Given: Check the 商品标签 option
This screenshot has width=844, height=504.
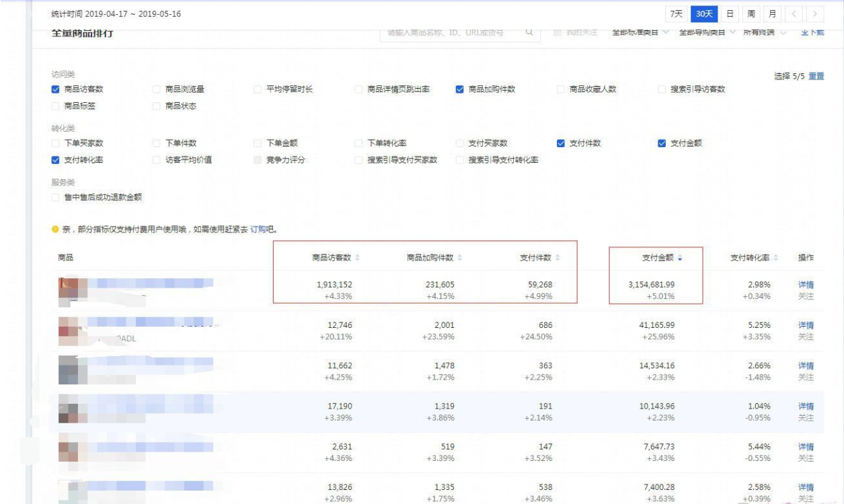Looking at the screenshot, I should click(x=56, y=106).
